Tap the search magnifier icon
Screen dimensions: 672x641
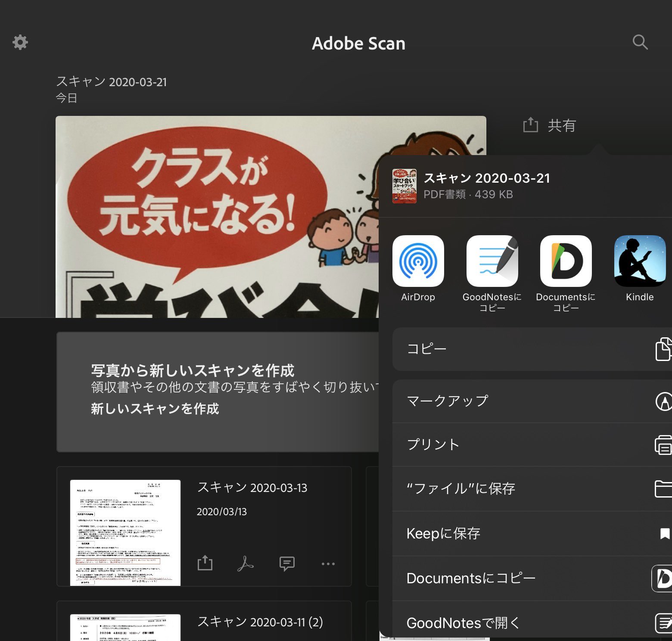click(x=640, y=42)
